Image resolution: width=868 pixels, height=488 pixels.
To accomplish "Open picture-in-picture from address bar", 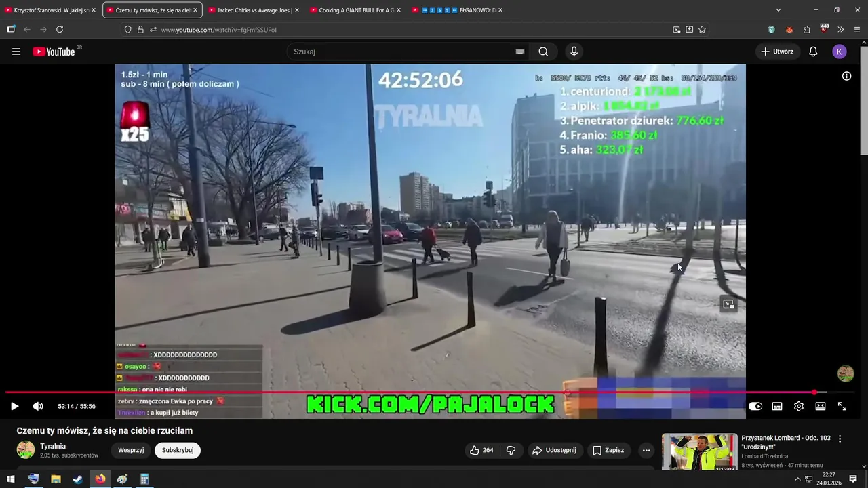I will point(677,29).
